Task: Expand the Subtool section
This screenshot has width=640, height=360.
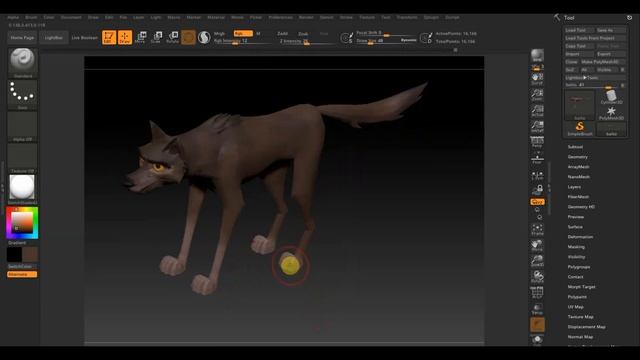Action: 575,147
